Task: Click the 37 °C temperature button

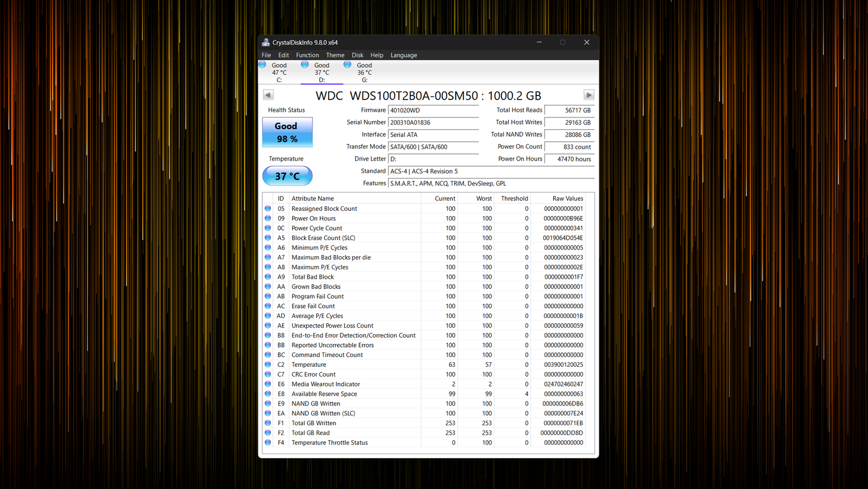Action: pos(287,176)
